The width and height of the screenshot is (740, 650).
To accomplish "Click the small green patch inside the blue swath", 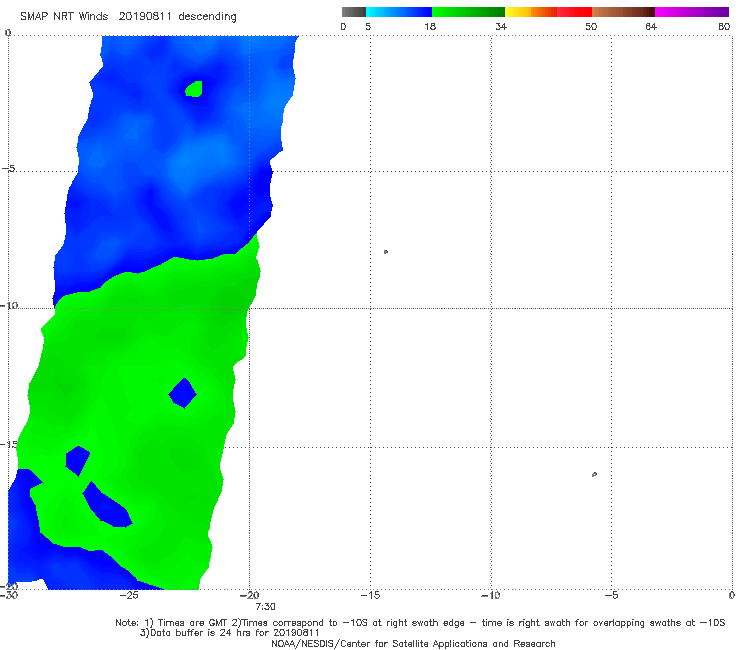I will coord(194,89).
